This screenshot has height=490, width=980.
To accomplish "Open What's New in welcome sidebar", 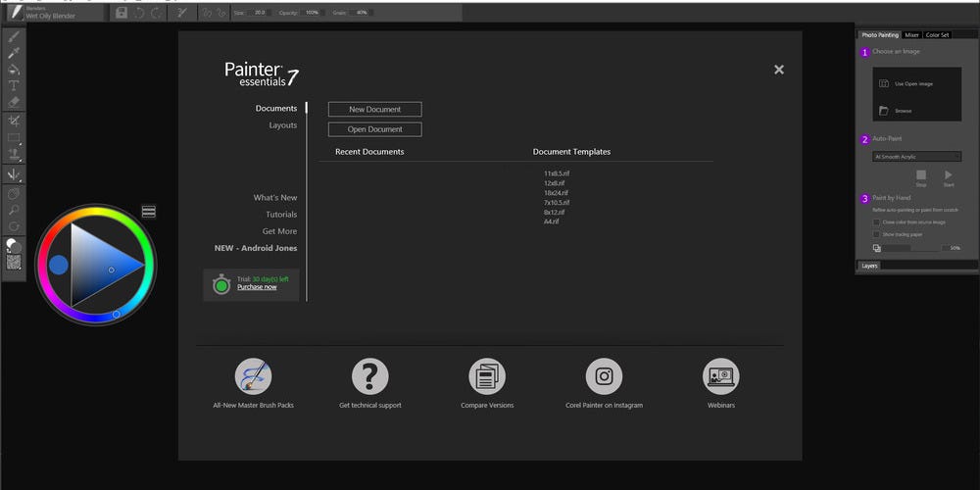I will [x=275, y=198].
